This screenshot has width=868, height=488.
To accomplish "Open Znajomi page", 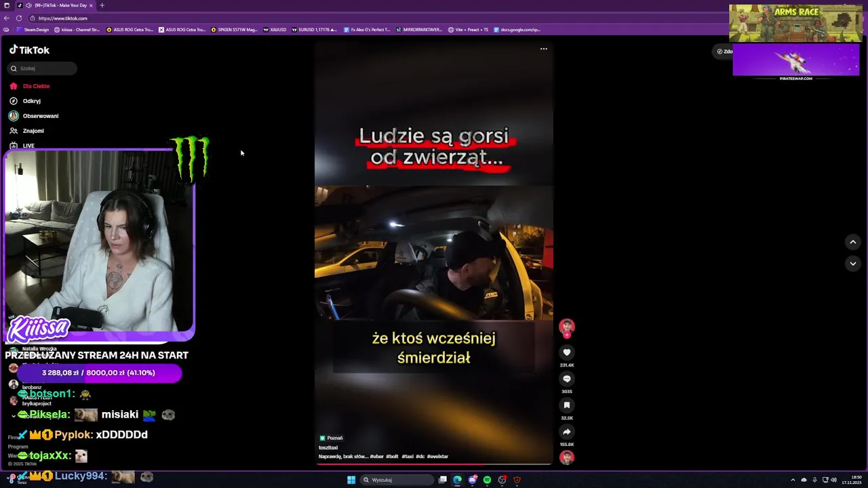I will 33,131.
